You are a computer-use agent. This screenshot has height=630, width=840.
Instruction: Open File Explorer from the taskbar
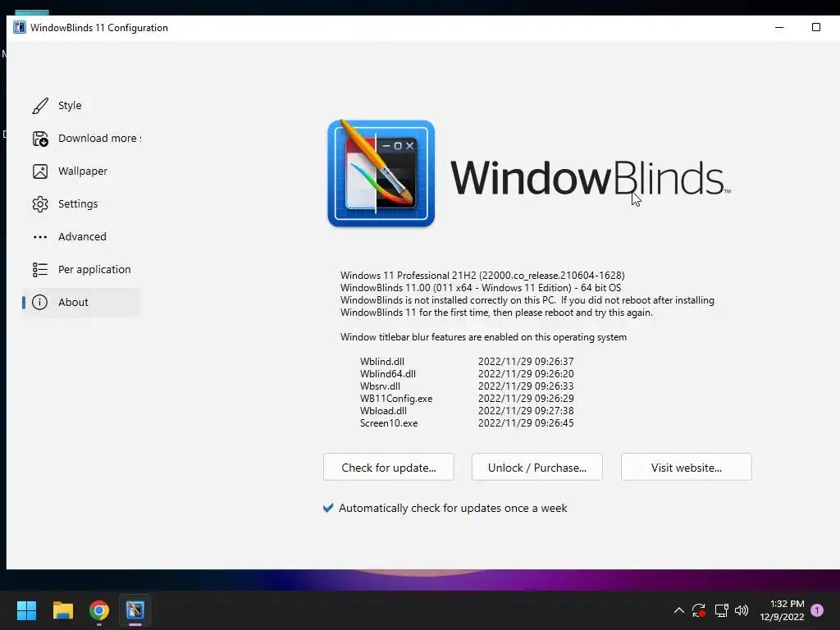click(62, 610)
